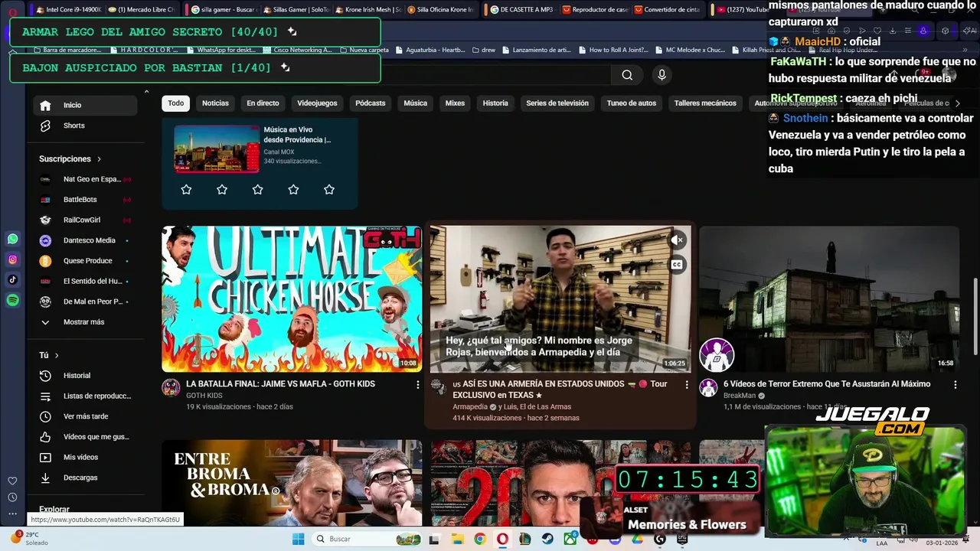The height and width of the screenshot is (551, 980).
Task: Rate Música en Vivo three stars
Action: pos(257,189)
